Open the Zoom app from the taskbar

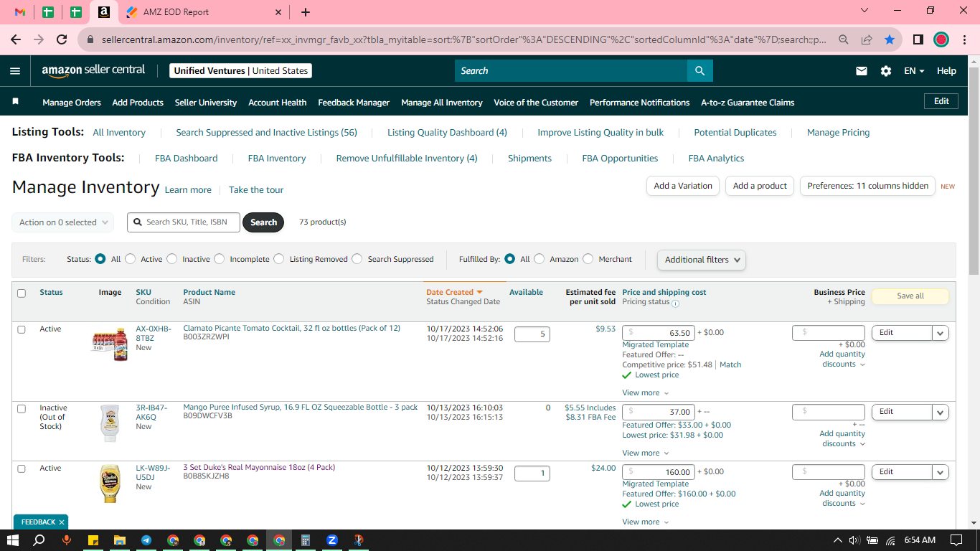pyautogui.click(x=331, y=540)
